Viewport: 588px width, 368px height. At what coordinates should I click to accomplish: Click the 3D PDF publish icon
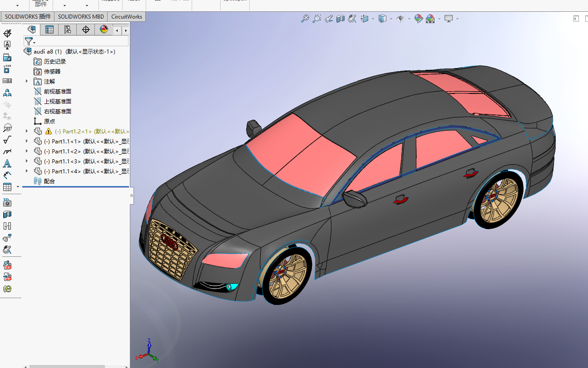coord(7,277)
